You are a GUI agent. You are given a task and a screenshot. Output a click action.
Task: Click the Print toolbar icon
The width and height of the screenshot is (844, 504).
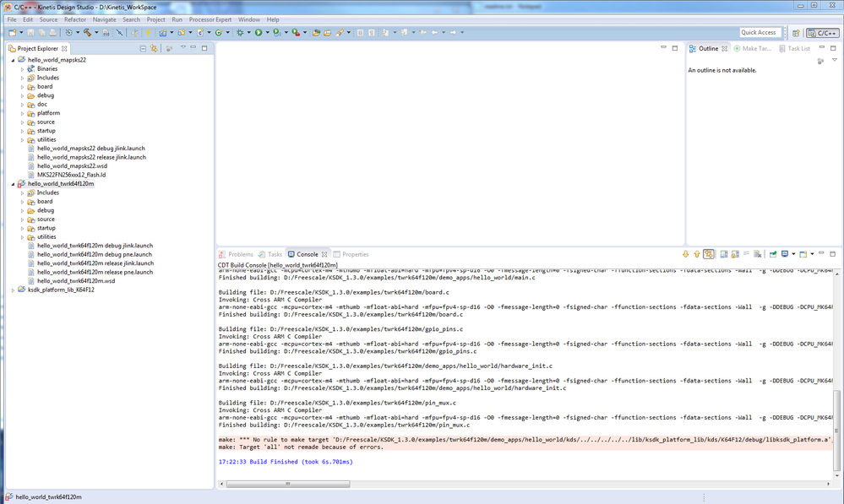coord(52,32)
